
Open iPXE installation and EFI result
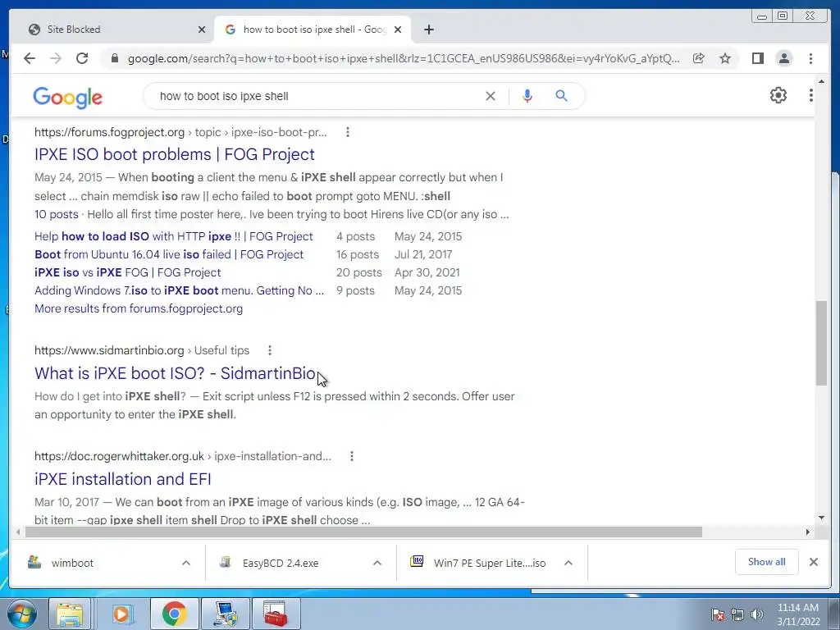[x=123, y=479]
